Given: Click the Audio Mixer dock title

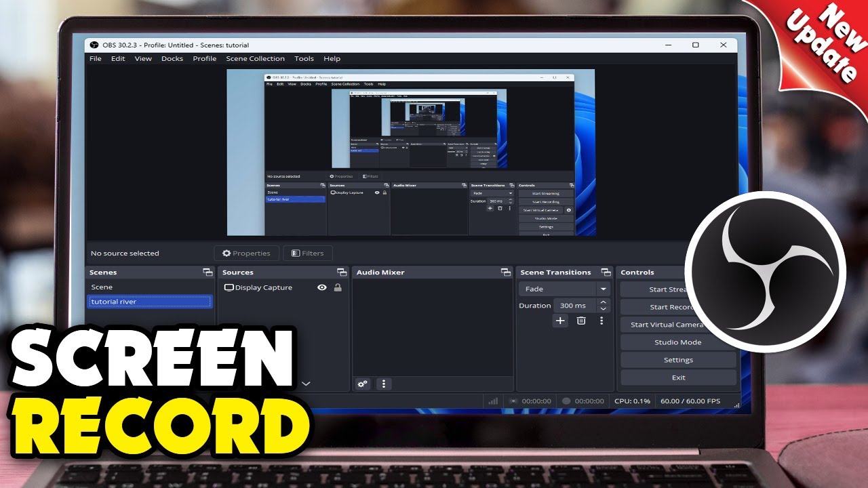Looking at the screenshot, I should 380,272.
